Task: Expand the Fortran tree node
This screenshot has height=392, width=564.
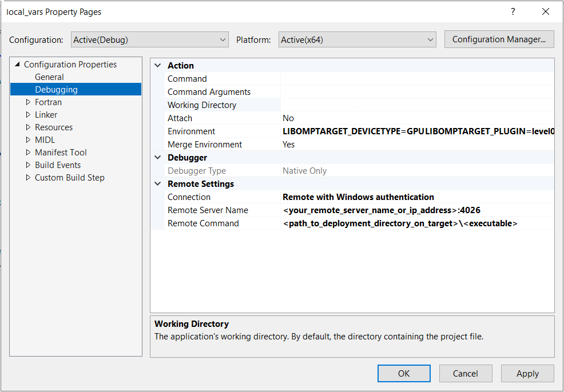Action: 27,102
